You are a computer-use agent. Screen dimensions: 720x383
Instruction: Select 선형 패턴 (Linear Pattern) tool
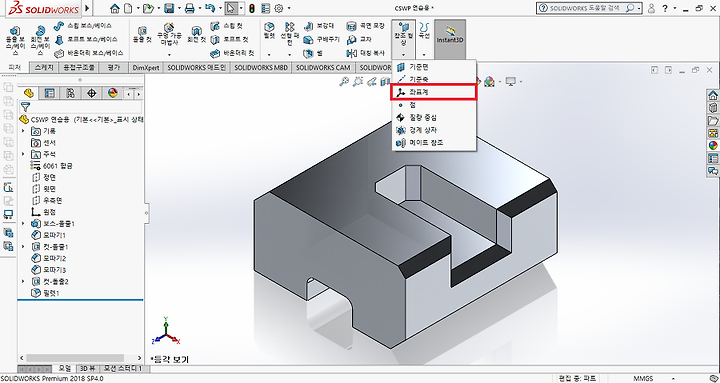(289, 34)
